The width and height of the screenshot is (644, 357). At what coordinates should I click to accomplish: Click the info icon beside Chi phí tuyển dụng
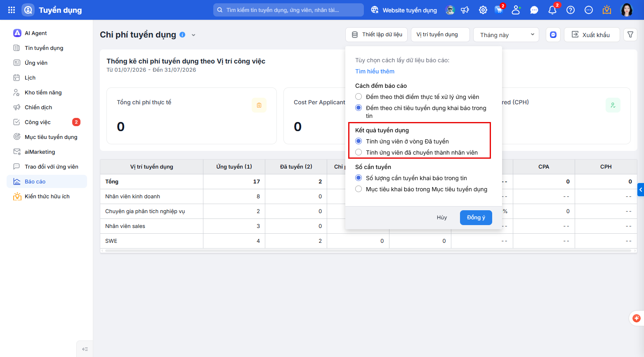[182, 35]
